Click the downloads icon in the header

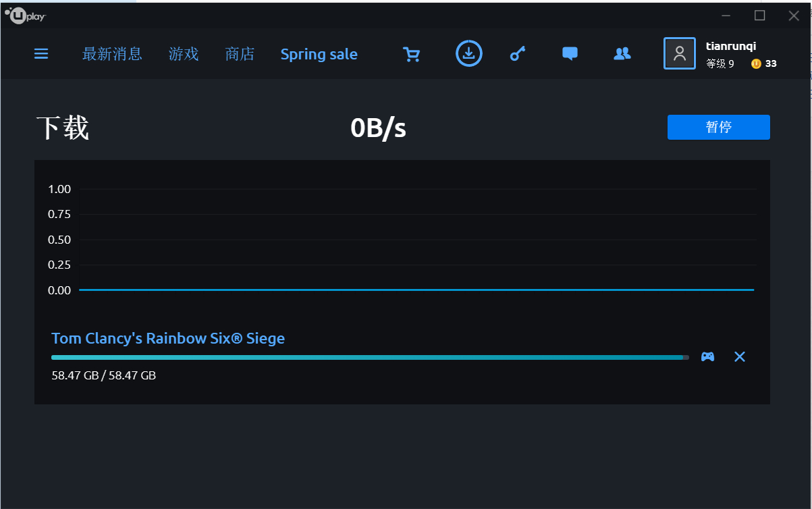point(469,53)
